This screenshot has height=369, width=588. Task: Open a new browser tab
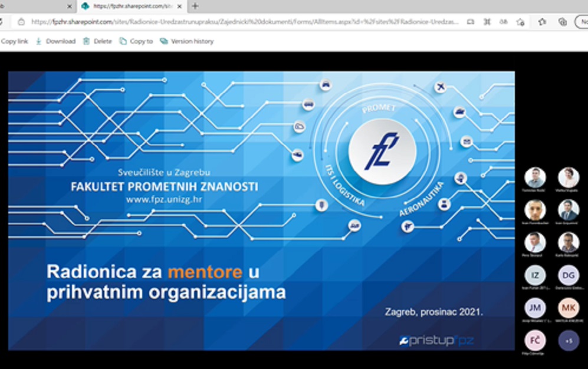pos(195,6)
